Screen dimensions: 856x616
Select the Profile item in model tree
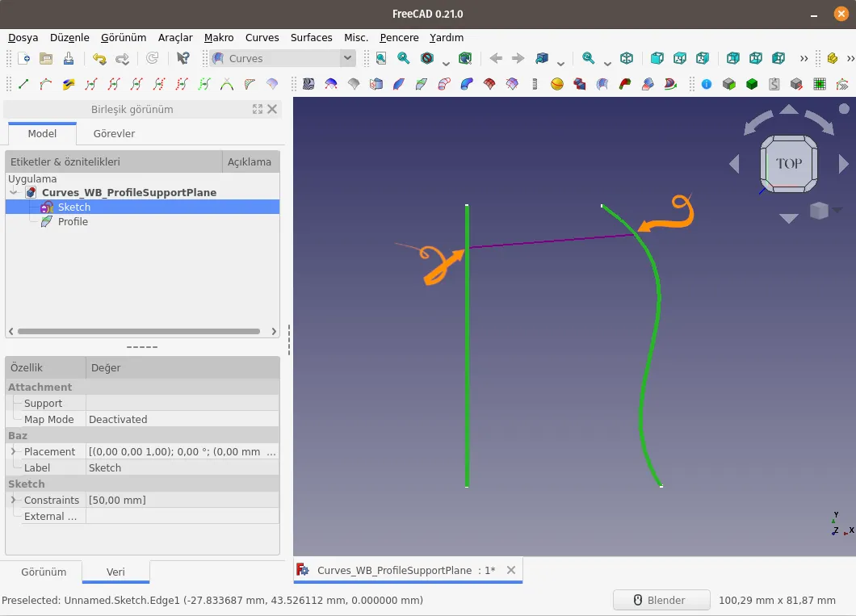pyautogui.click(x=73, y=221)
